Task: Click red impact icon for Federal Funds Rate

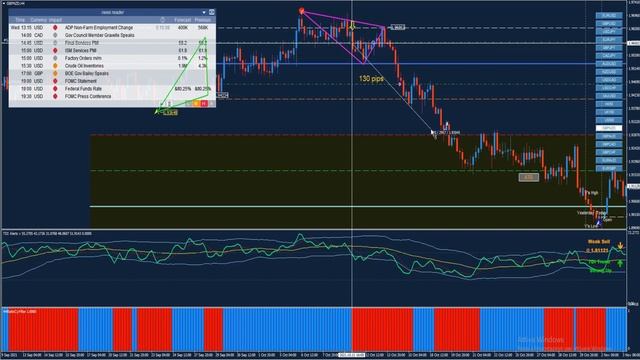Action: (x=55, y=89)
